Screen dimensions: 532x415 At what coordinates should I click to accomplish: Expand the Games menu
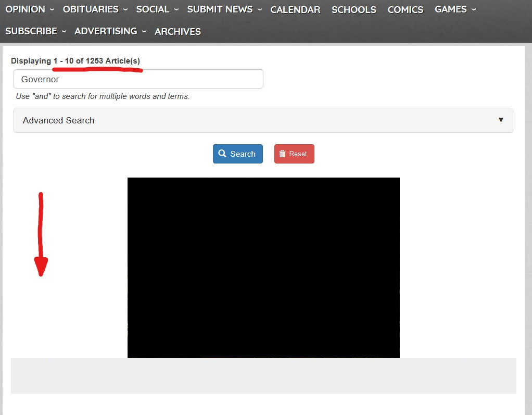click(x=455, y=9)
